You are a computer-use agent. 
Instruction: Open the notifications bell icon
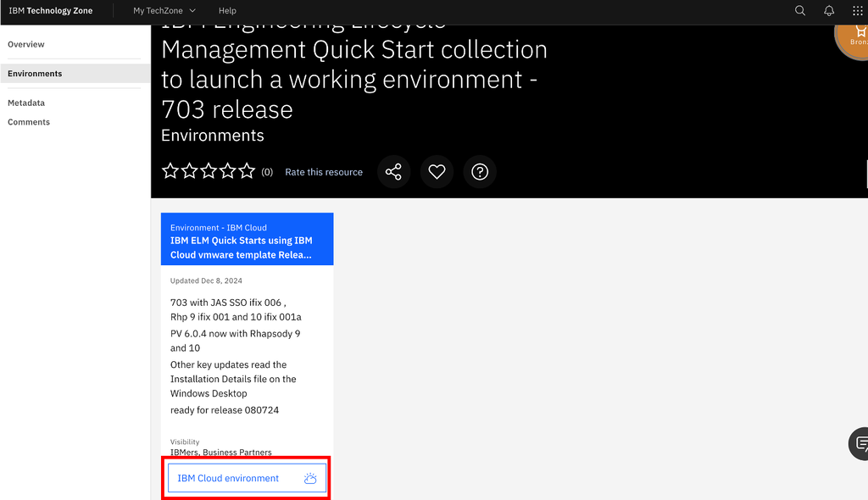pyautogui.click(x=829, y=10)
